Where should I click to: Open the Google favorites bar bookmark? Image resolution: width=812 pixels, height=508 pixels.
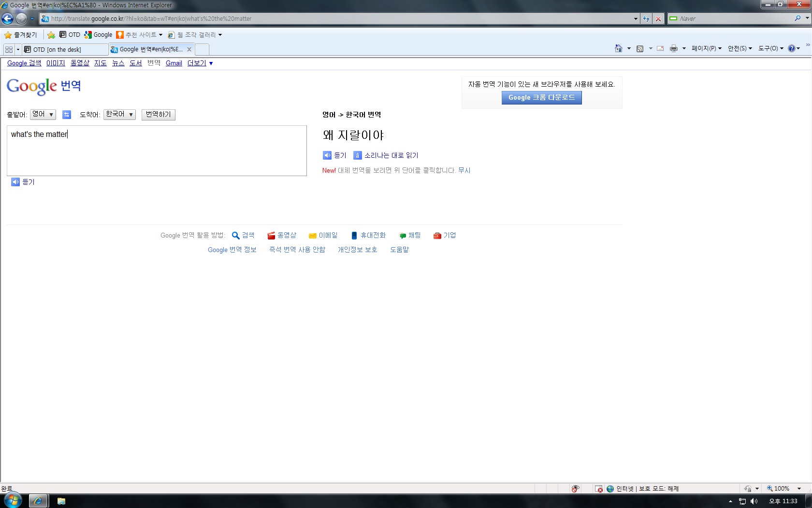(98, 35)
